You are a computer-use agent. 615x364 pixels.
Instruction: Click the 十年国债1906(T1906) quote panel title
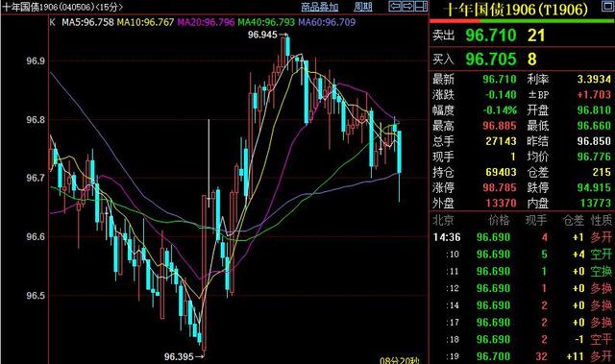[518, 9]
